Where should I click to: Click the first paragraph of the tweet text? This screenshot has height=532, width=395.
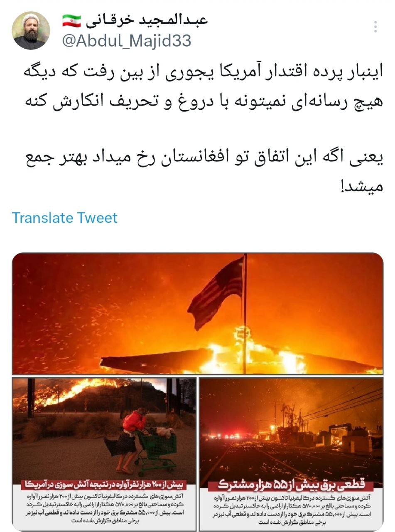coord(197,85)
